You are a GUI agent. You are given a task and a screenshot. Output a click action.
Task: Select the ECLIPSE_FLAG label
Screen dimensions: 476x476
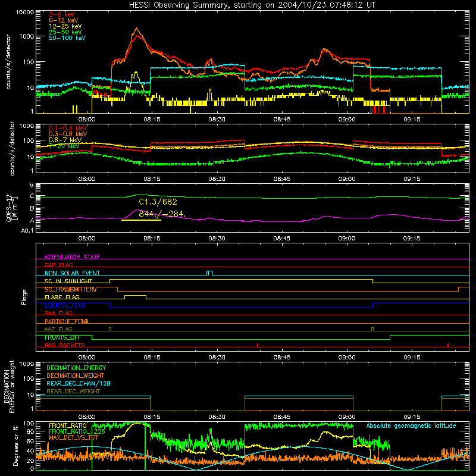coord(65,305)
